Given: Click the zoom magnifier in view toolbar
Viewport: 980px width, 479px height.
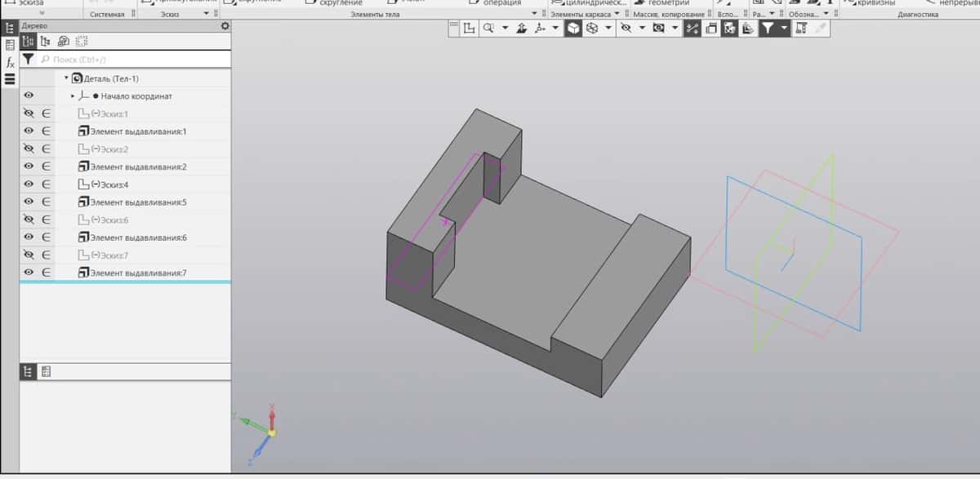Looking at the screenshot, I should pyautogui.click(x=488, y=29).
